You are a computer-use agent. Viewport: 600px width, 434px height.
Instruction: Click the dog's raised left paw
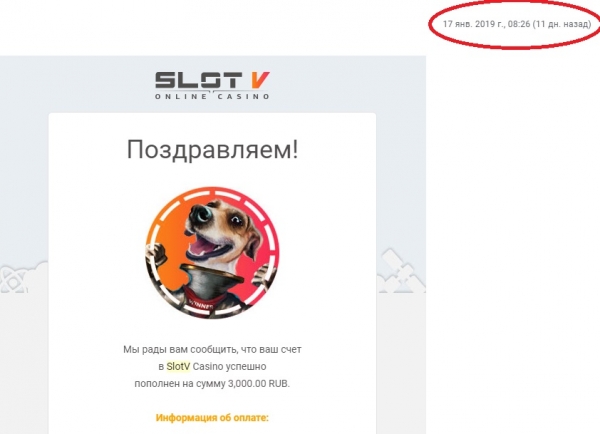pyautogui.click(x=156, y=255)
